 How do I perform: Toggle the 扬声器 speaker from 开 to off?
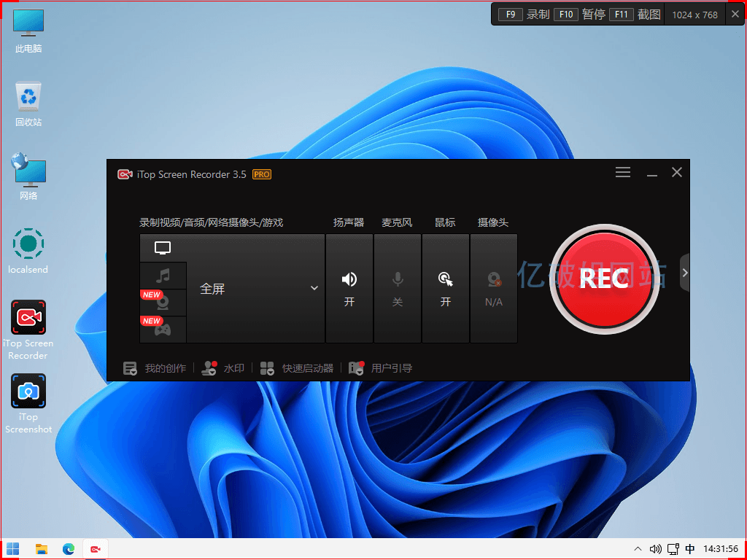[x=349, y=287]
